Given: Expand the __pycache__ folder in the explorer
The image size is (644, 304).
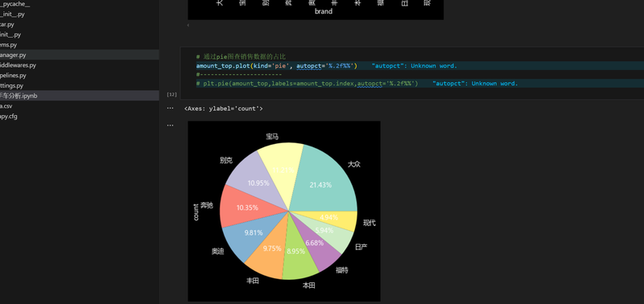Looking at the screenshot, I should coord(14,4).
